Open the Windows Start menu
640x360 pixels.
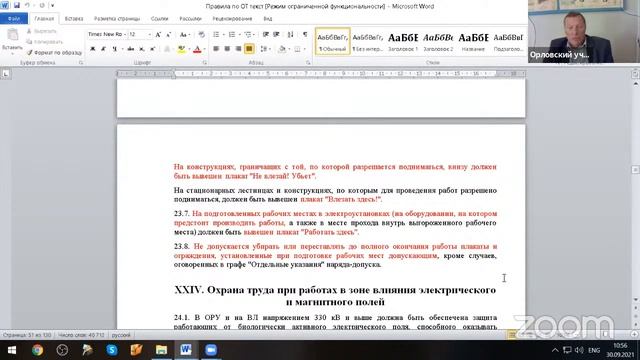click(12, 350)
